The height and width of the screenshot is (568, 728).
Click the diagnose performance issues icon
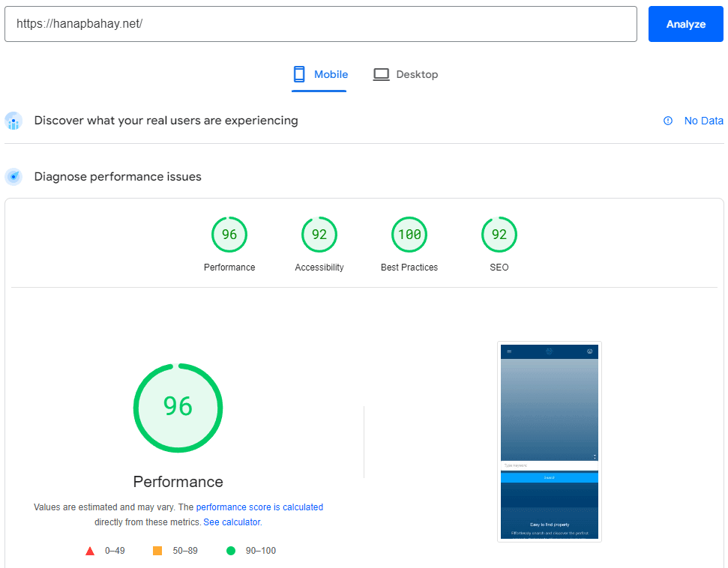click(x=13, y=177)
